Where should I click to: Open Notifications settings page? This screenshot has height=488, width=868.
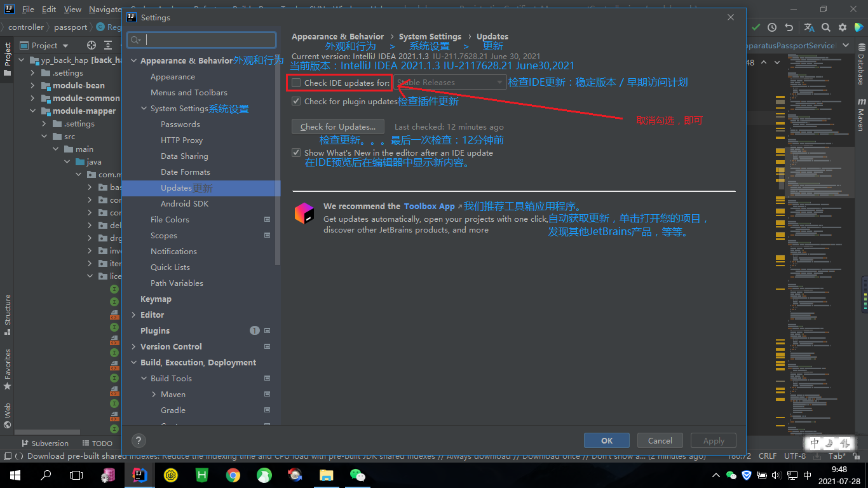tap(173, 252)
